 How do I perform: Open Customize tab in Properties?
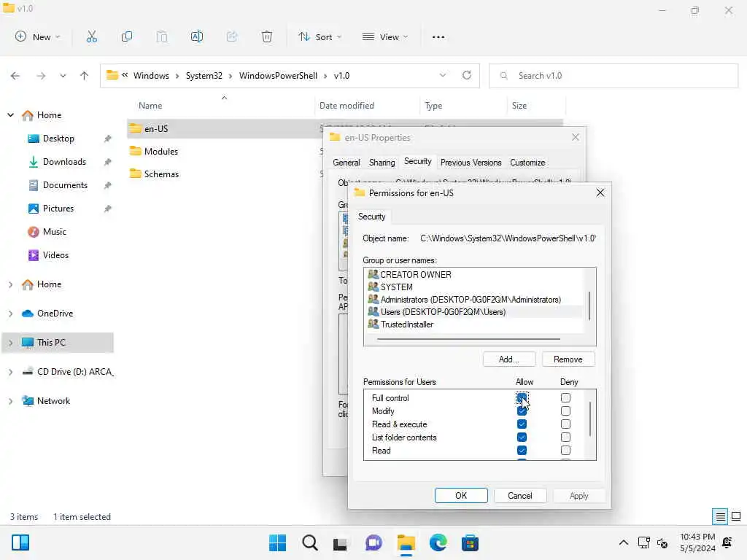click(527, 163)
